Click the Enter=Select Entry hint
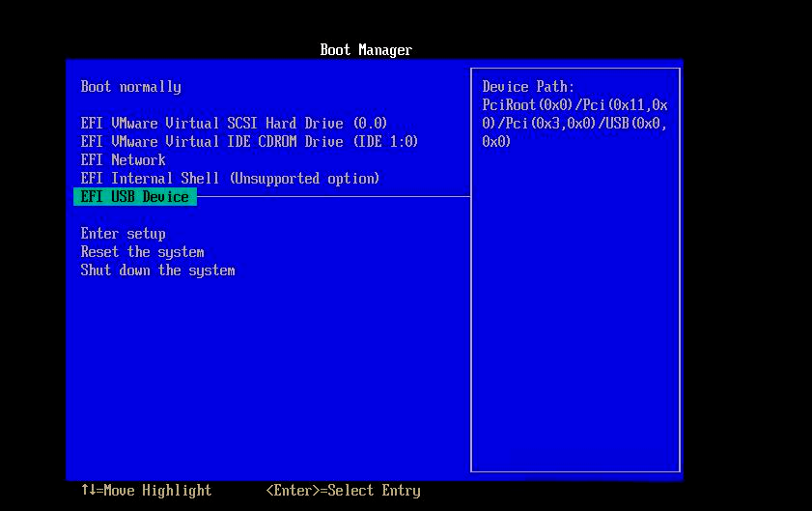This screenshot has width=812, height=511. pos(343,491)
